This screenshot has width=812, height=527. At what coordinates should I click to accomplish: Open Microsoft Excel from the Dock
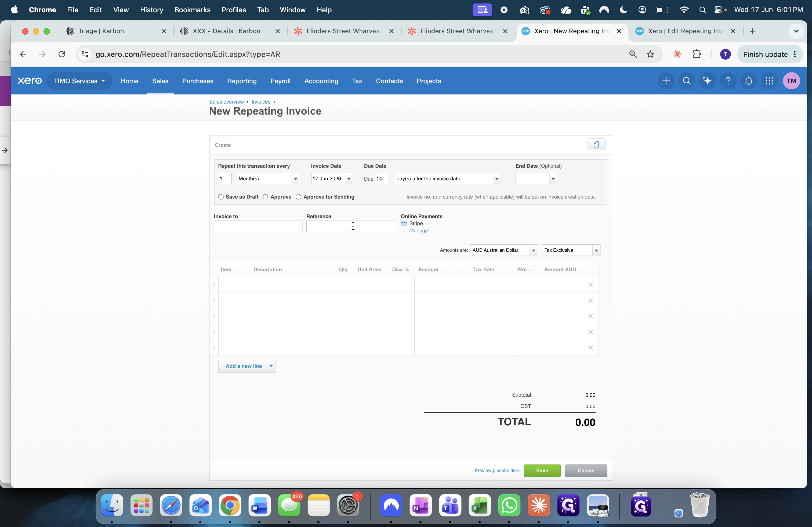pos(479,505)
